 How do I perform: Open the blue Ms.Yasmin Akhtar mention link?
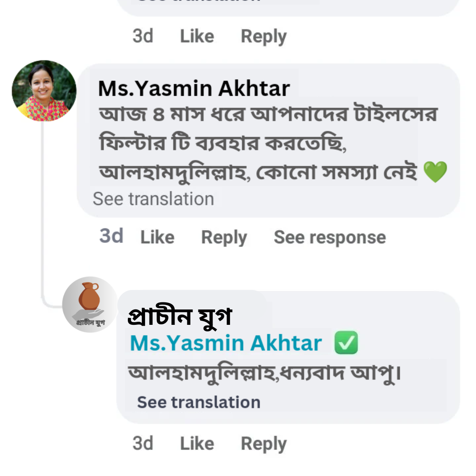225,342
